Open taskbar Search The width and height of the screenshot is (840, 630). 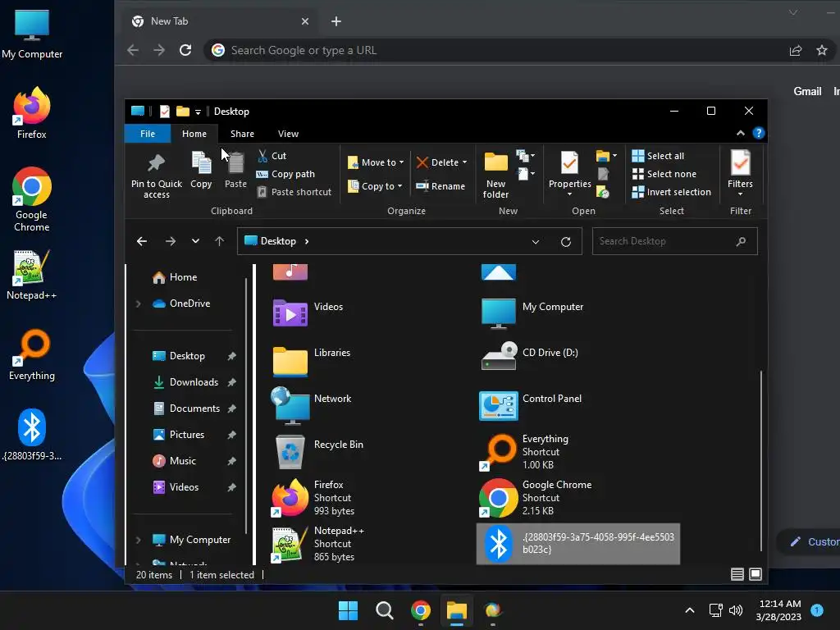[x=384, y=610]
